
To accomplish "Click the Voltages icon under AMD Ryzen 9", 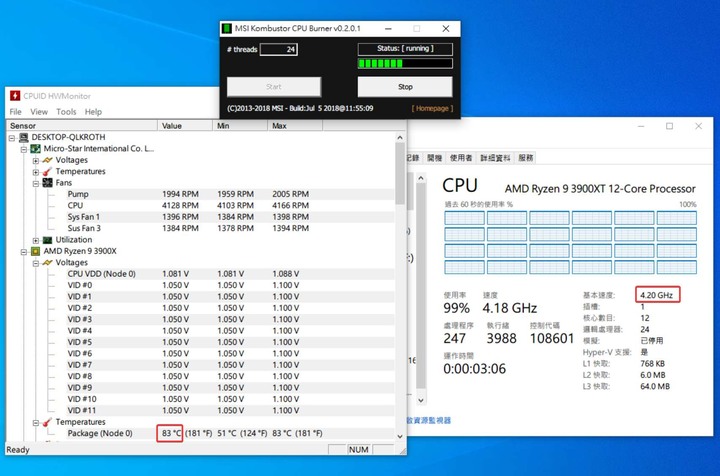I will (x=47, y=263).
